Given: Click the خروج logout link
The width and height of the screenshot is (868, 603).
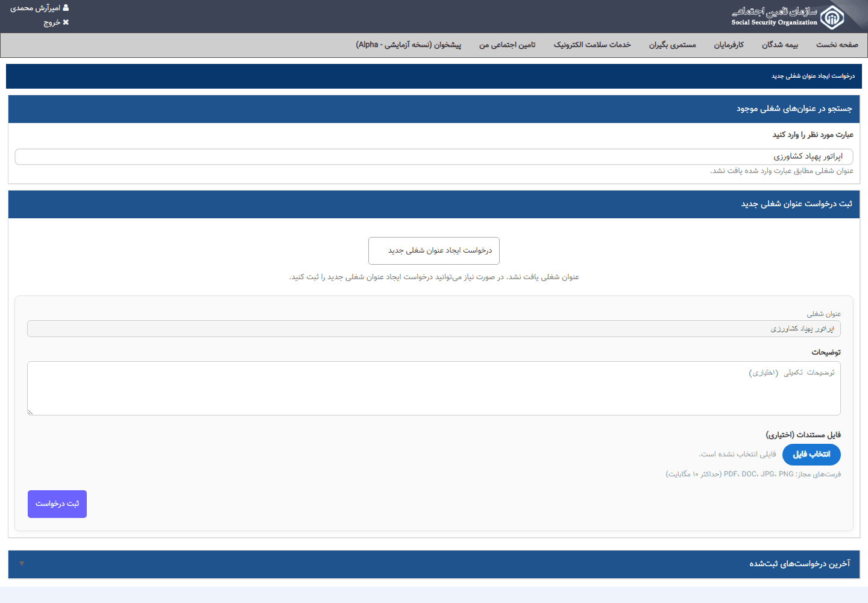Looking at the screenshot, I should click(52, 22).
